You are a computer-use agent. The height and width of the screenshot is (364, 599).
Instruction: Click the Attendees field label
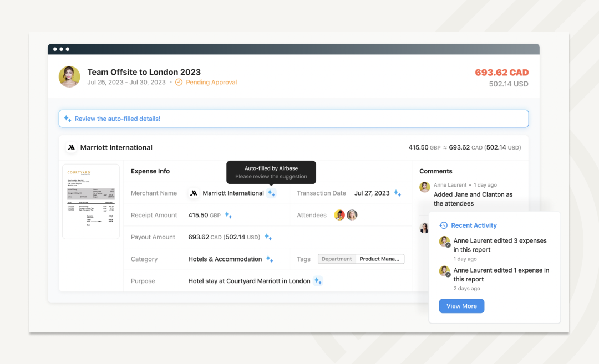[312, 215]
